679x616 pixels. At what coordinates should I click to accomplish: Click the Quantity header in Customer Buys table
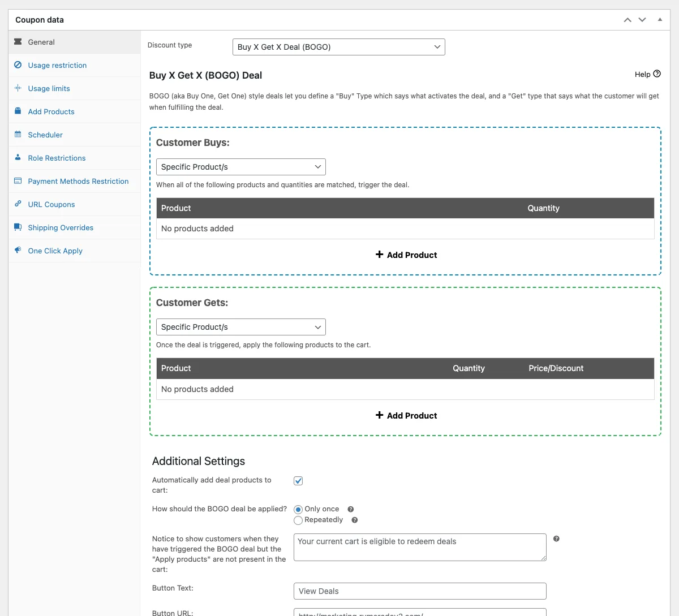click(x=544, y=208)
